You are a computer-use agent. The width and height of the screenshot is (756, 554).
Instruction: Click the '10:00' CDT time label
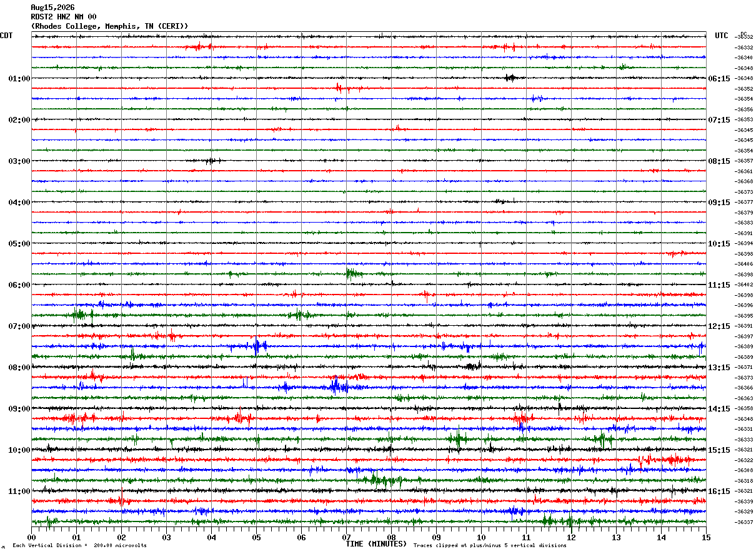(19, 450)
